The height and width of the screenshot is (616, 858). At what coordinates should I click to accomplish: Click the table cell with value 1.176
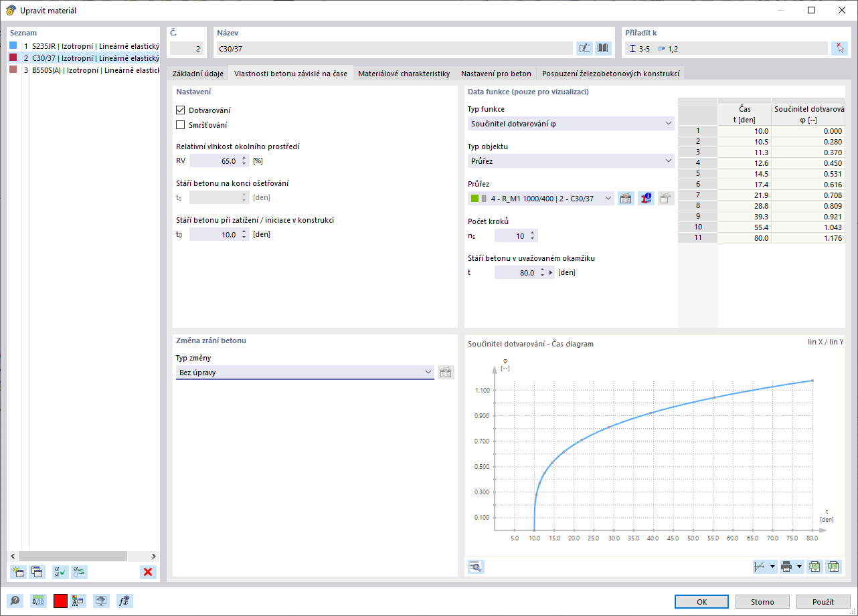point(808,238)
